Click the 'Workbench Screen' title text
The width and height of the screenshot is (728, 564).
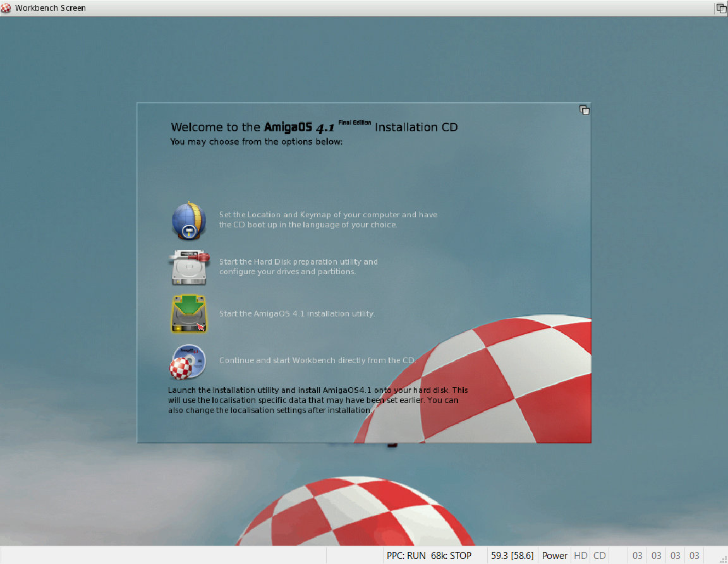click(x=50, y=8)
